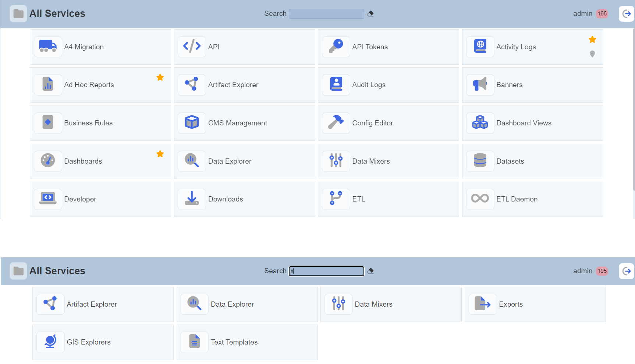Unfavorite Activity Logs using its star
The height and width of the screenshot is (364, 635).
pos(592,39)
